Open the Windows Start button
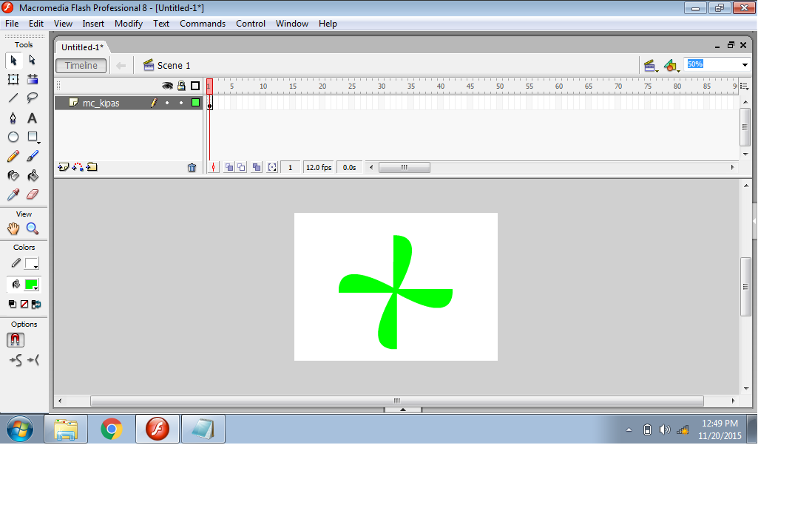Viewport: 812px width, 513px height. click(20, 429)
